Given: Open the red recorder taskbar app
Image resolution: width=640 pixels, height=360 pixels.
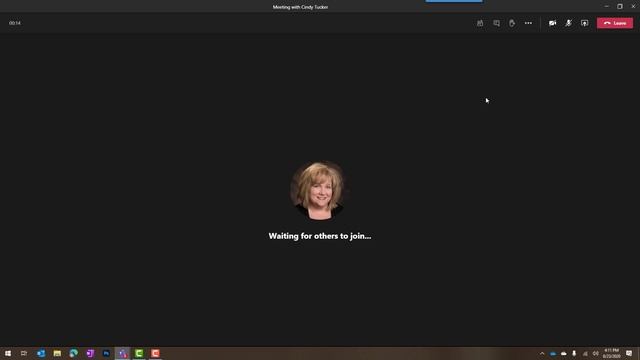Looking at the screenshot, I should (155, 353).
